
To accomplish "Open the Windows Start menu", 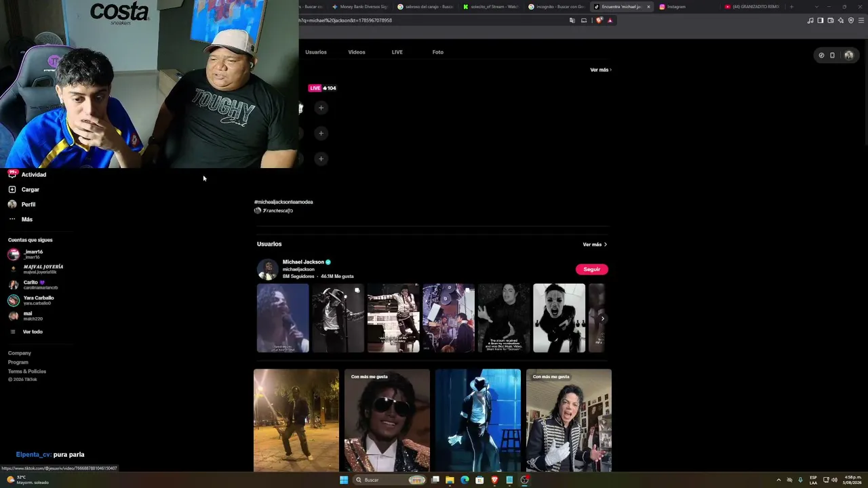I will pyautogui.click(x=344, y=480).
